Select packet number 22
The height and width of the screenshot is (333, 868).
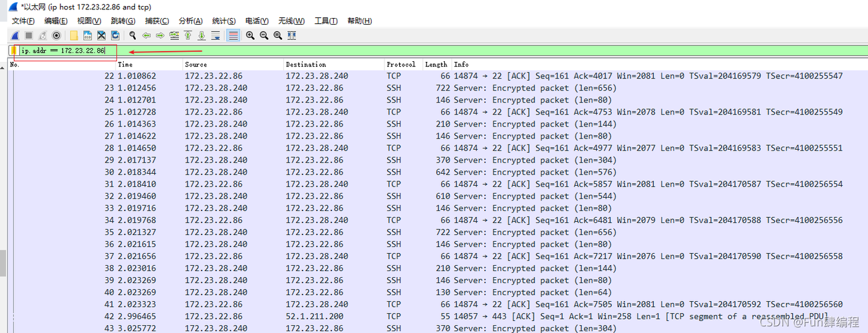[438, 76]
